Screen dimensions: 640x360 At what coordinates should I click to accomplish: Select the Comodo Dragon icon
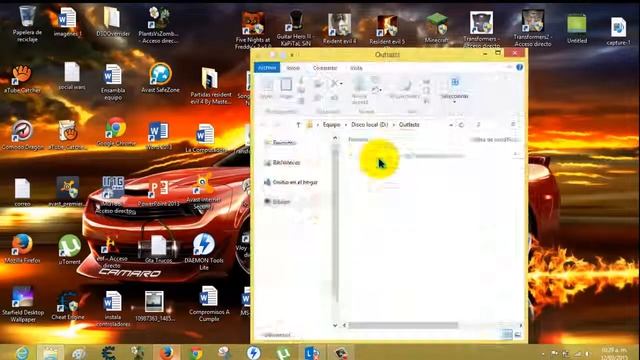pos(22,135)
